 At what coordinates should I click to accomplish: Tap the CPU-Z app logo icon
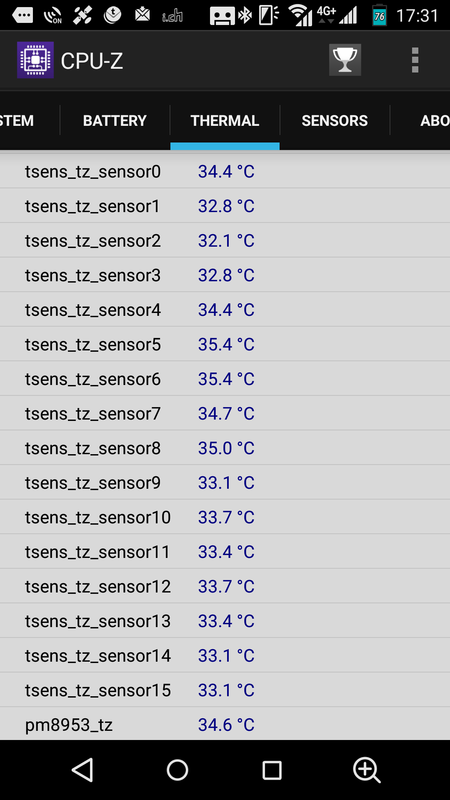click(x=35, y=60)
